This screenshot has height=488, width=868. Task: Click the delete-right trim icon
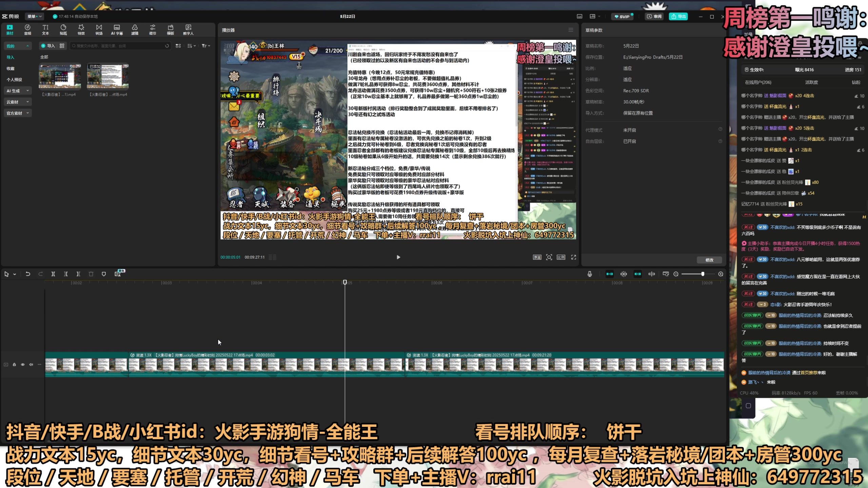78,274
